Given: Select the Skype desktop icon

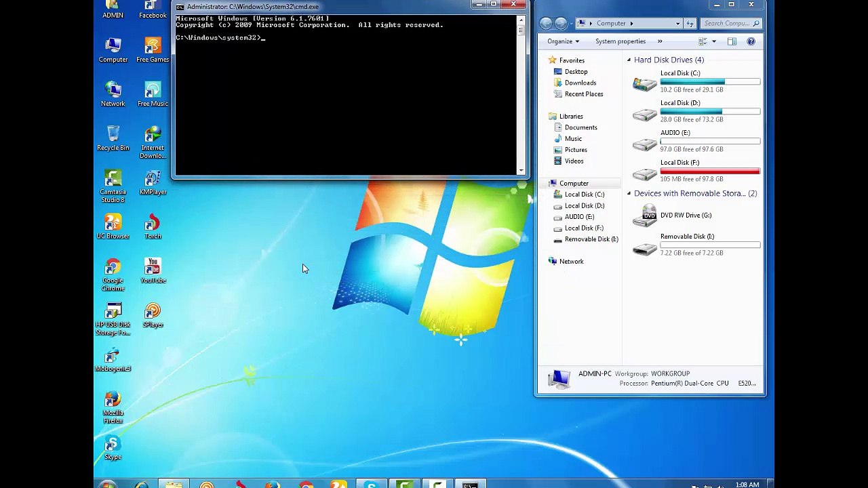Looking at the screenshot, I should pos(113,447).
